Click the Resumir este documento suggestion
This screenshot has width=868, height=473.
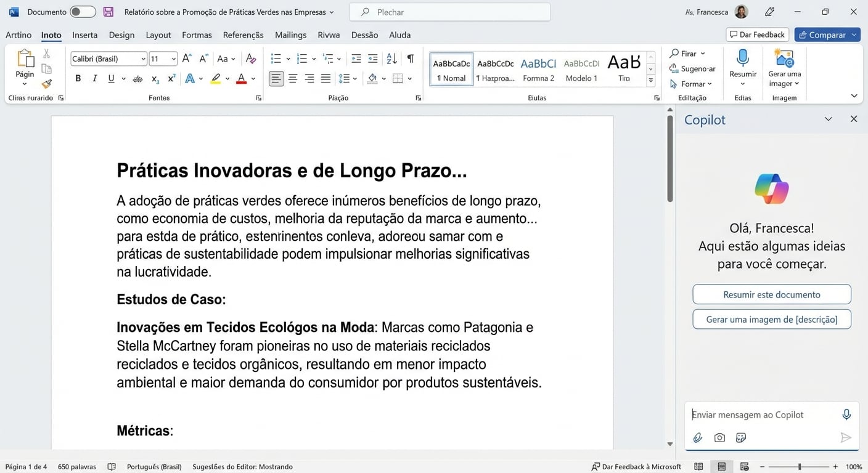coord(771,294)
